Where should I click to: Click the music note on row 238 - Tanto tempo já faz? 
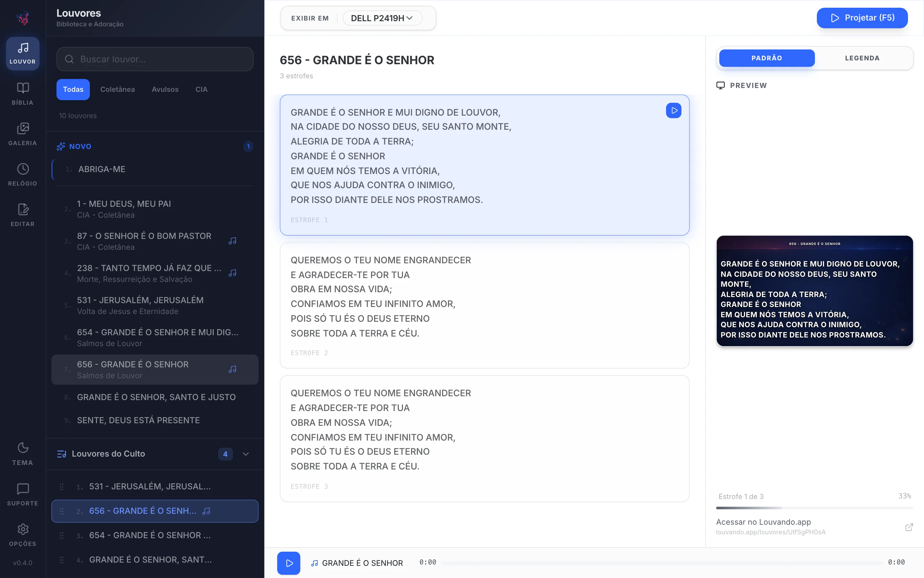point(233,273)
